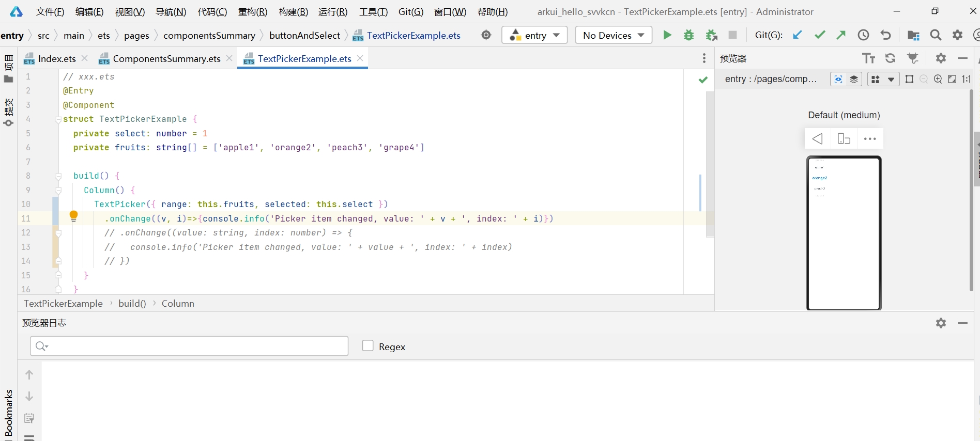Zoom in on the preview
Viewport: 980px width, 441px height.
click(938, 79)
